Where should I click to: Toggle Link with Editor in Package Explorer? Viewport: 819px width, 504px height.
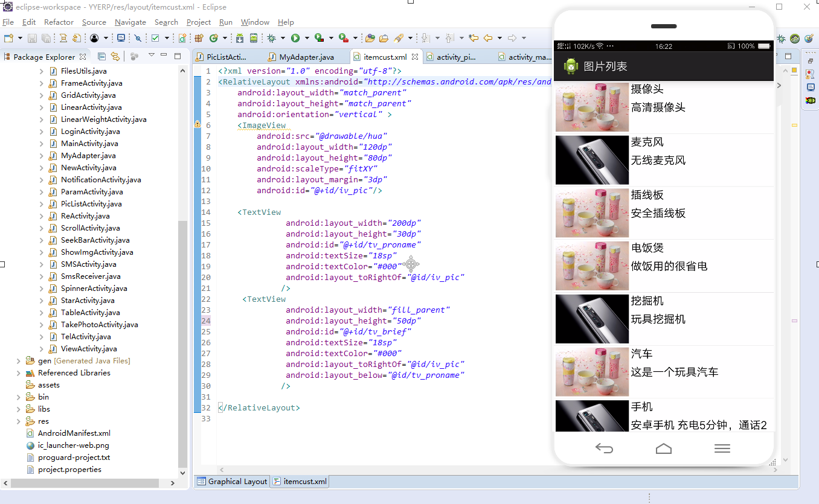115,57
